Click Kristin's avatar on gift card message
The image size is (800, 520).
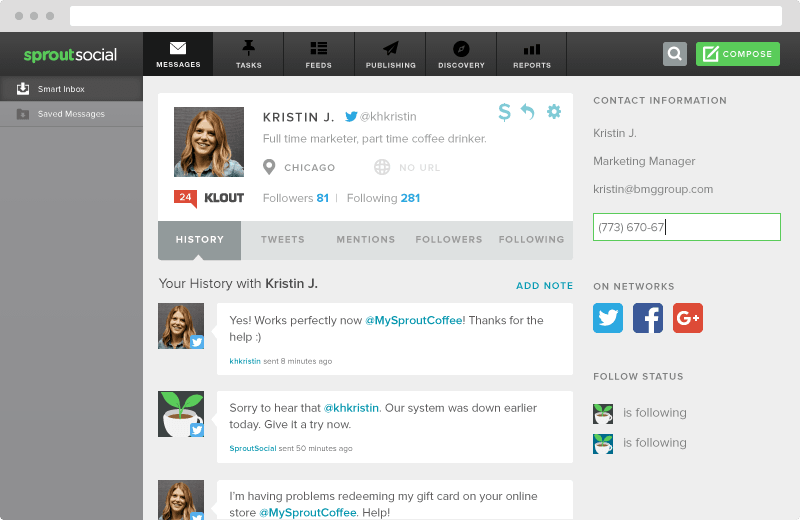point(181,500)
